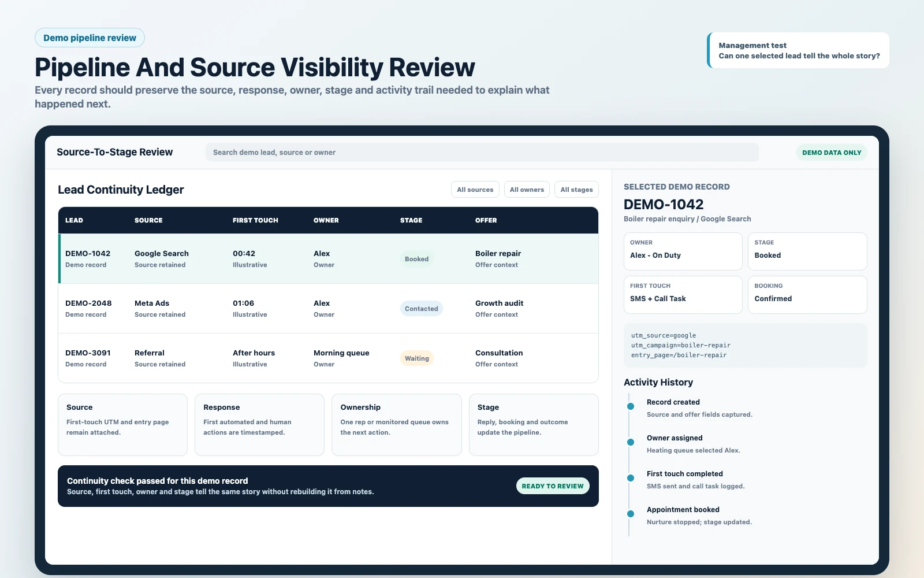This screenshot has width=924, height=578.
Task: Click the Boiler repair offer cell
Action: tap(498, 258)
